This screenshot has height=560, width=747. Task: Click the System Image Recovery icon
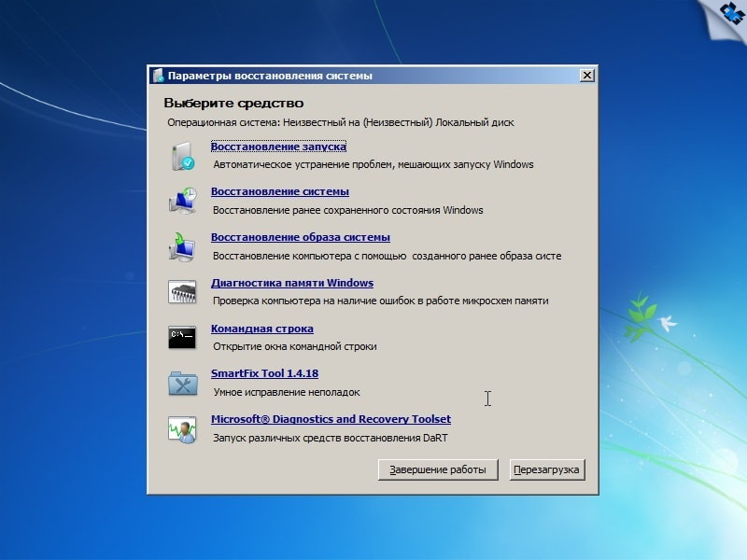pos(182,246)
